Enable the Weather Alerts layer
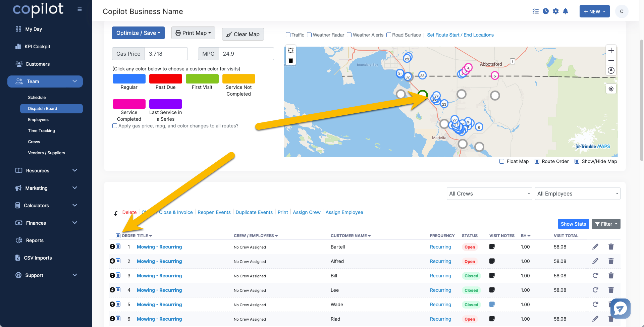The height and width of the screenshot is (327, 644). point(349,35)
